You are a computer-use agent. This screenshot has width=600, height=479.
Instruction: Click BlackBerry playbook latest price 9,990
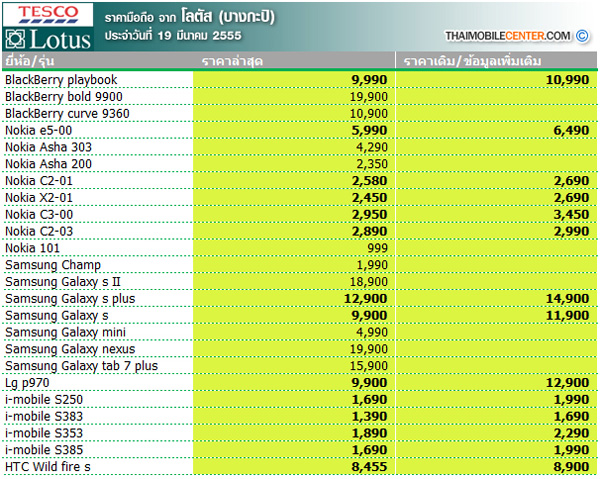point(369,80)
